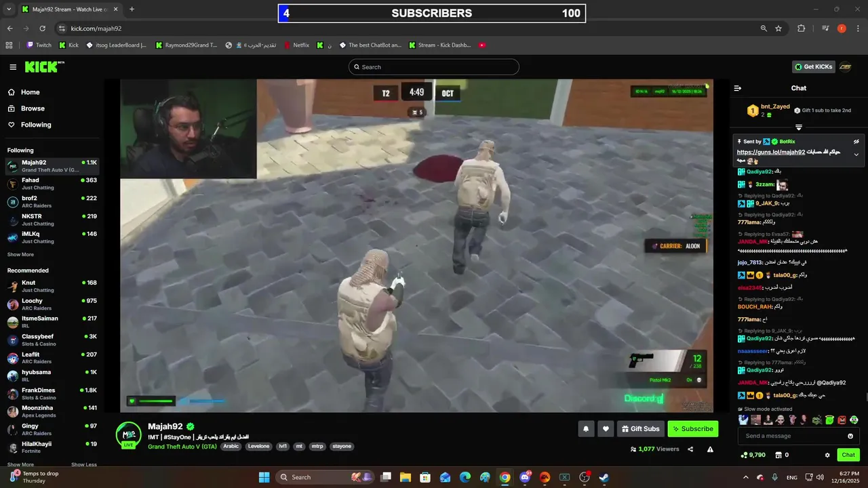Screen dimensions: 868x488
Task: Click the stayone stream tag
Action: [x=342, y=447]
